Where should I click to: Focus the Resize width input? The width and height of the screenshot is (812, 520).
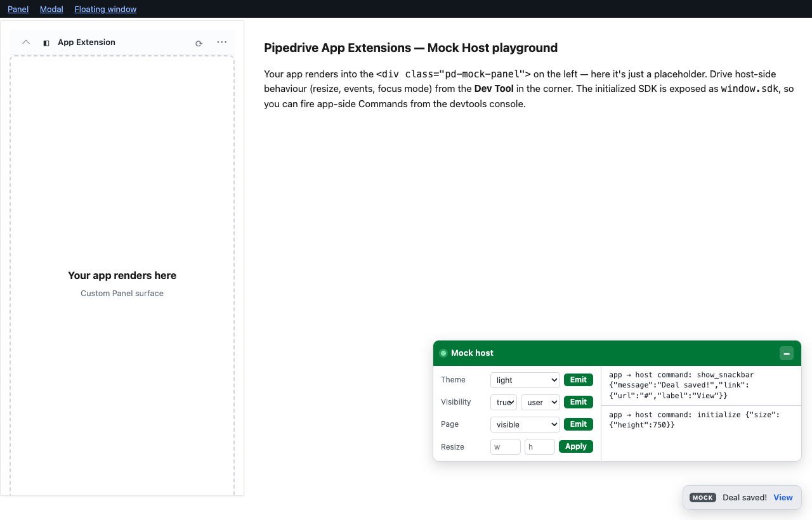coord(506,447)
